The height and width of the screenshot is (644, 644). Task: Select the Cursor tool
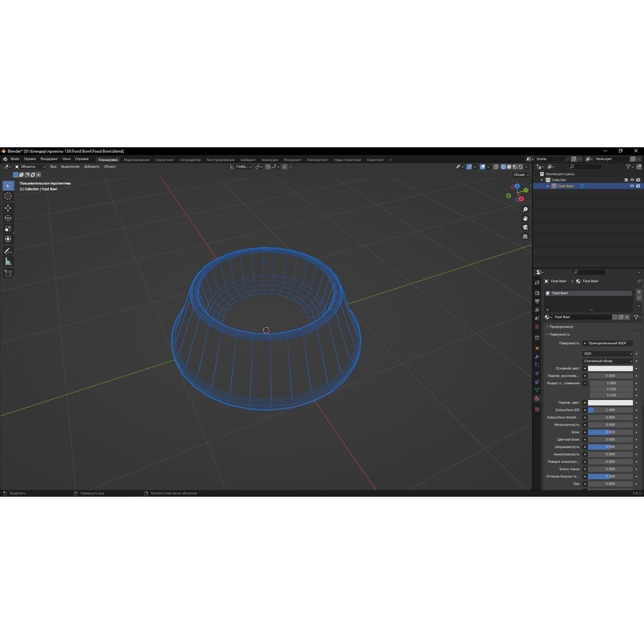click(8, 196)
